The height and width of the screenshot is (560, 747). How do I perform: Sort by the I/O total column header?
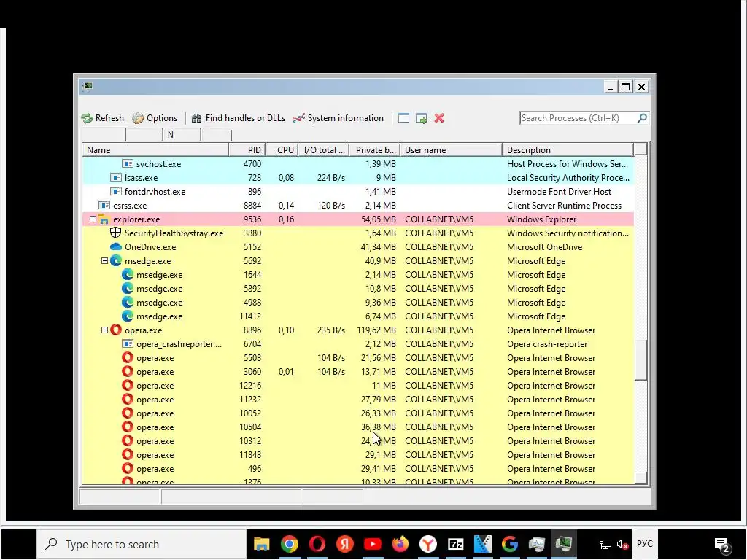[324, 150]
